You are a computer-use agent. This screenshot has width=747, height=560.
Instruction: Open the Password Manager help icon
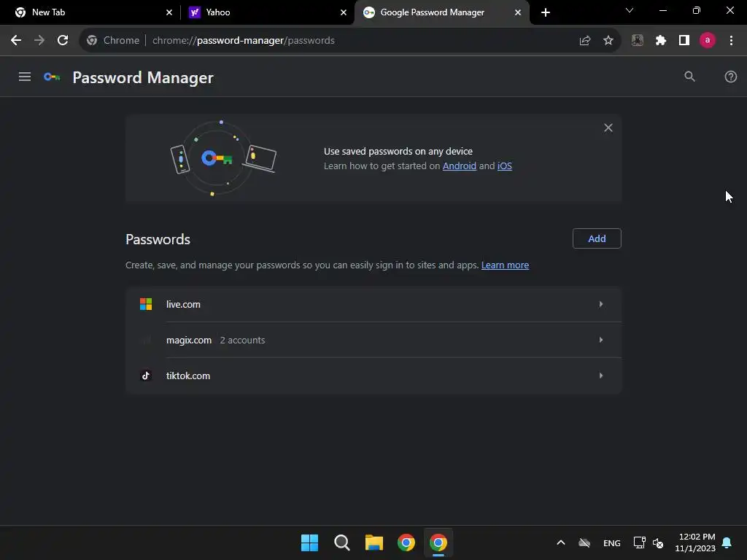tap(730, 77)
